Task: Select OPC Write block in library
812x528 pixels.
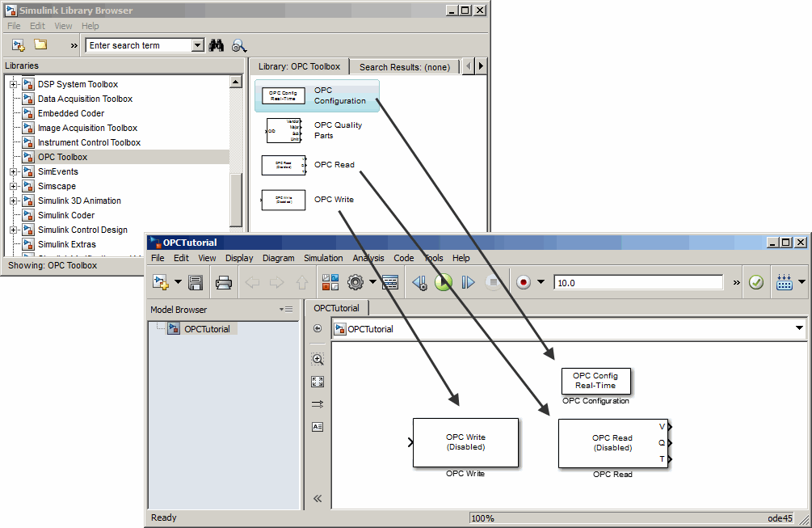Action: (x=309, y=200)
